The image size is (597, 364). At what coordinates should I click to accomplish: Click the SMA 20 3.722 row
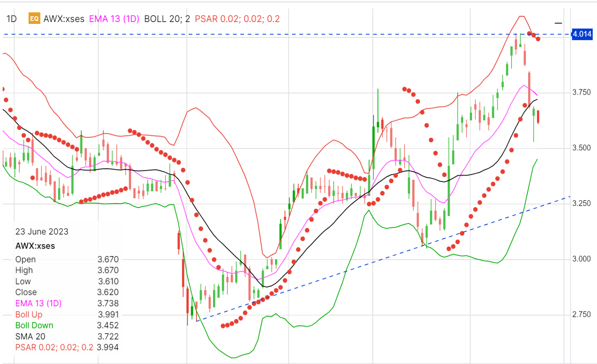click(67, 337)
